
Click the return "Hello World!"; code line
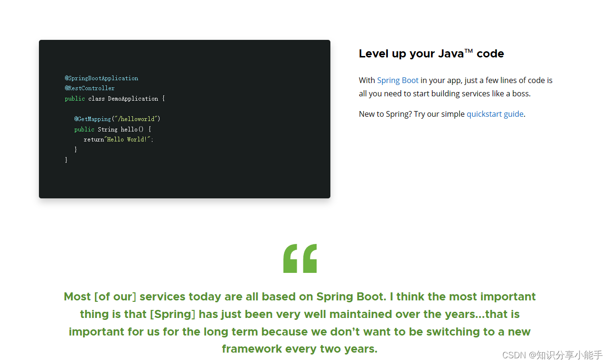(119, 140)
